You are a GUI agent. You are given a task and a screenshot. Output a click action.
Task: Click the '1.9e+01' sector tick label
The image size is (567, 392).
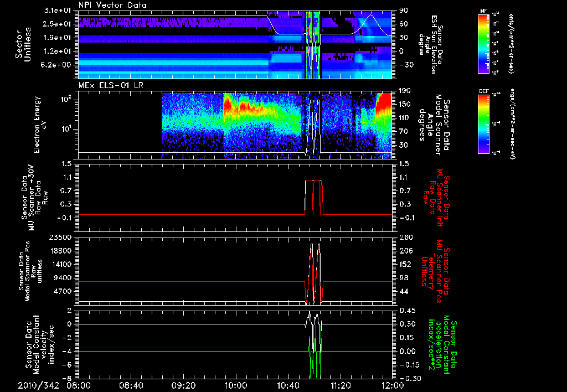59,38
